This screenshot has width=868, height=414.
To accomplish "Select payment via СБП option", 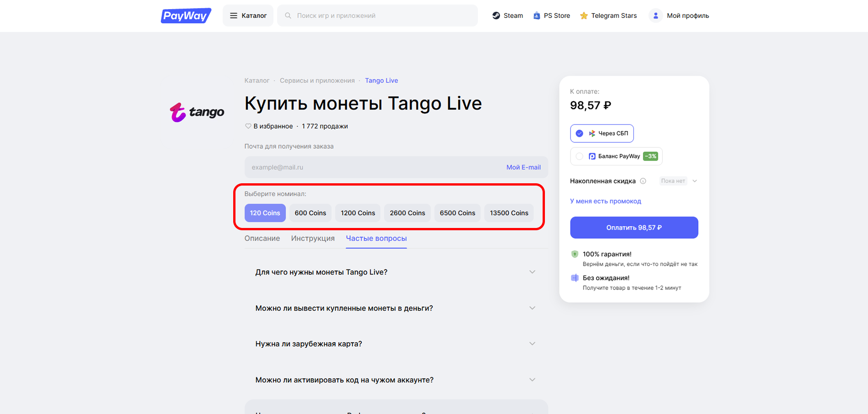I will (602, 134).
